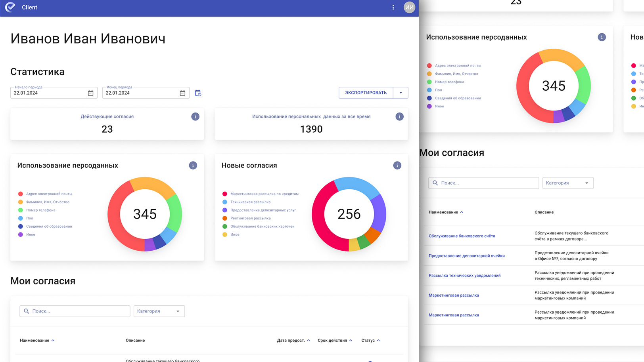Click red legend dot for Маркетинговая рассылка по кредитам
This screenshot has width=644, height=362.
(225, 194)
